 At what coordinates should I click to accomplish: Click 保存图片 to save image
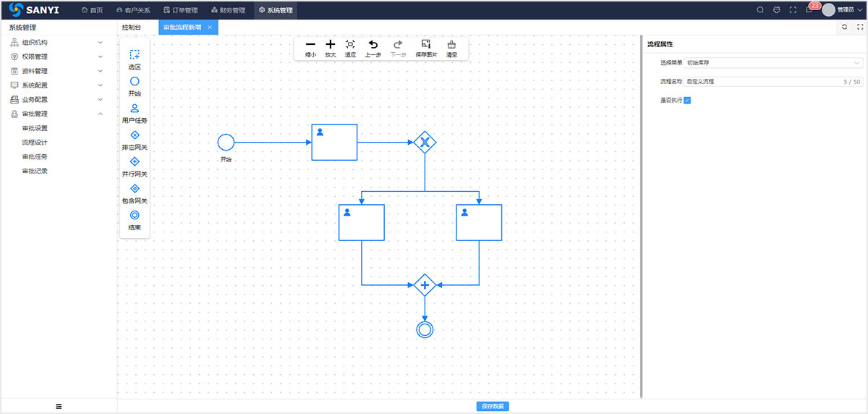[x=426, y=48]
